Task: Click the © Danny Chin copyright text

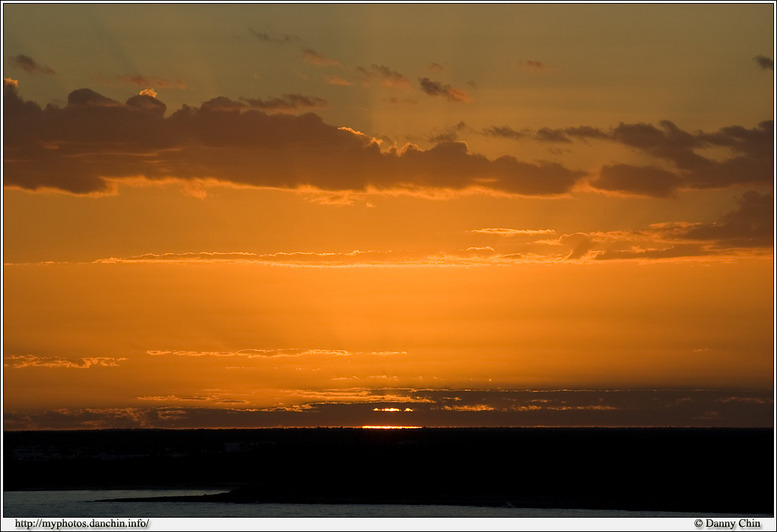Action: 727,524
